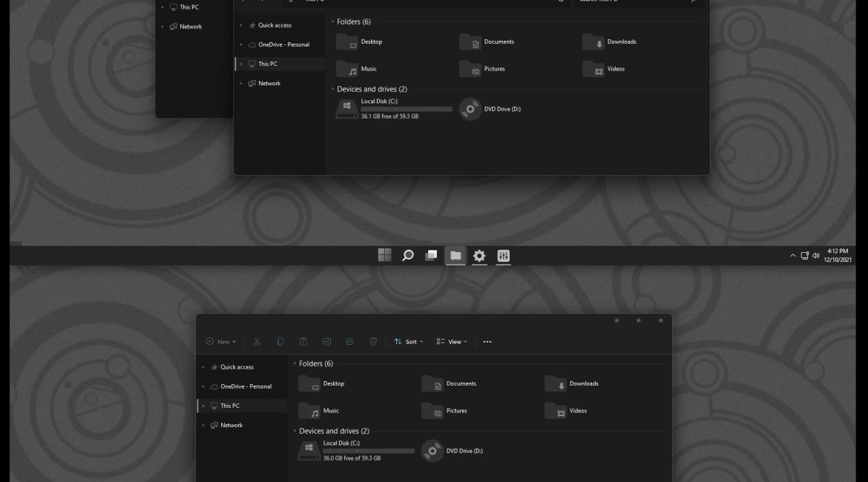Select the Videos folder in the top window
Screen dimensions: 868x482
tap(605, 69)
